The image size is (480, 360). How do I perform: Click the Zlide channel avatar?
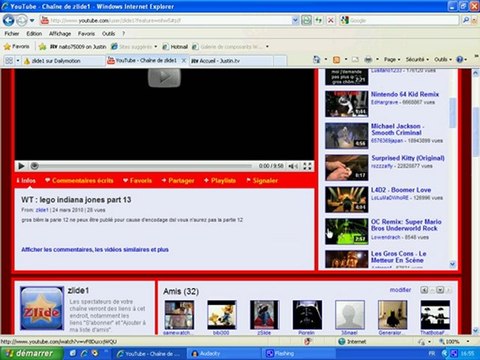pyautogui.click(x=42, y=308)
